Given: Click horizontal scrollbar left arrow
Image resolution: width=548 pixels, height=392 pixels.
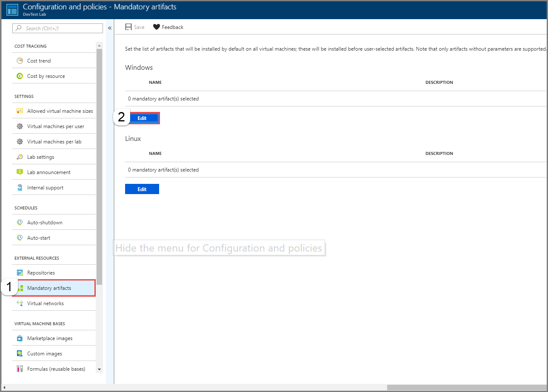Looking at the screenshot, I should (4, 387).
